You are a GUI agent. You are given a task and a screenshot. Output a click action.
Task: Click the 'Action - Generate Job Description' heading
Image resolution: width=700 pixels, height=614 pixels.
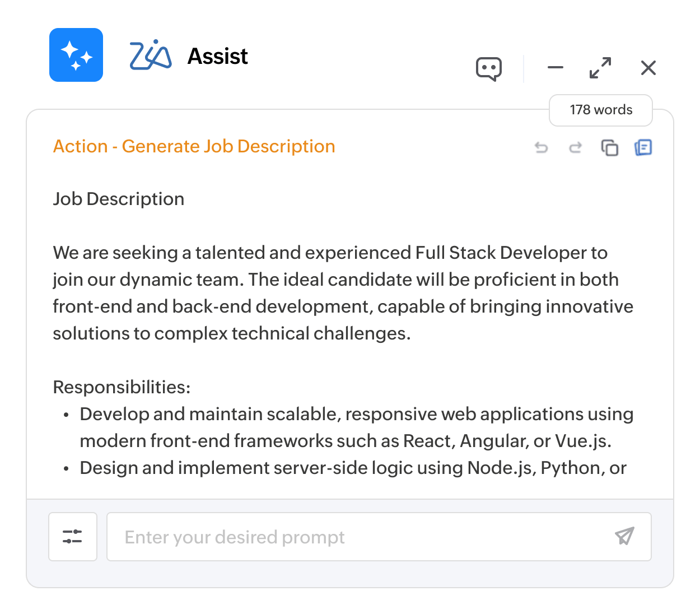click(x=194, y=146)
